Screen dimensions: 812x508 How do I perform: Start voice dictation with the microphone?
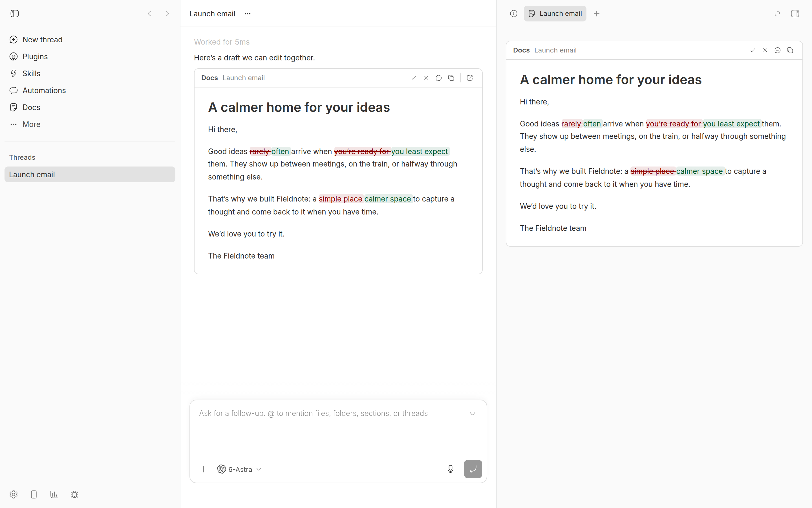coord(450,469)
